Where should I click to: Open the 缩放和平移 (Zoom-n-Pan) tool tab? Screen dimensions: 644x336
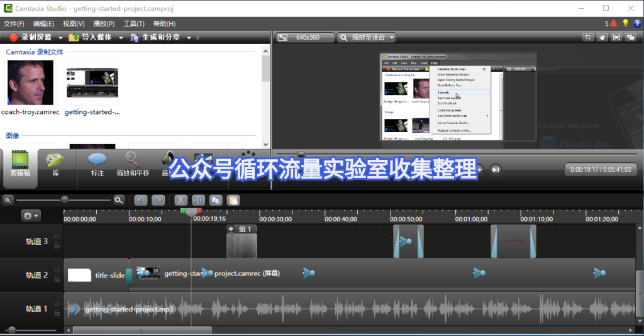[133, 165]
